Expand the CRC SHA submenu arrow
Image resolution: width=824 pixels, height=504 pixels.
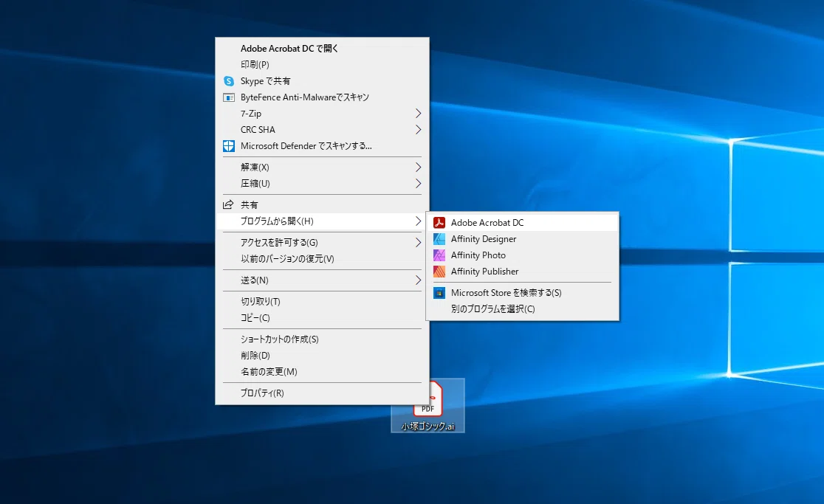[419, 130]
